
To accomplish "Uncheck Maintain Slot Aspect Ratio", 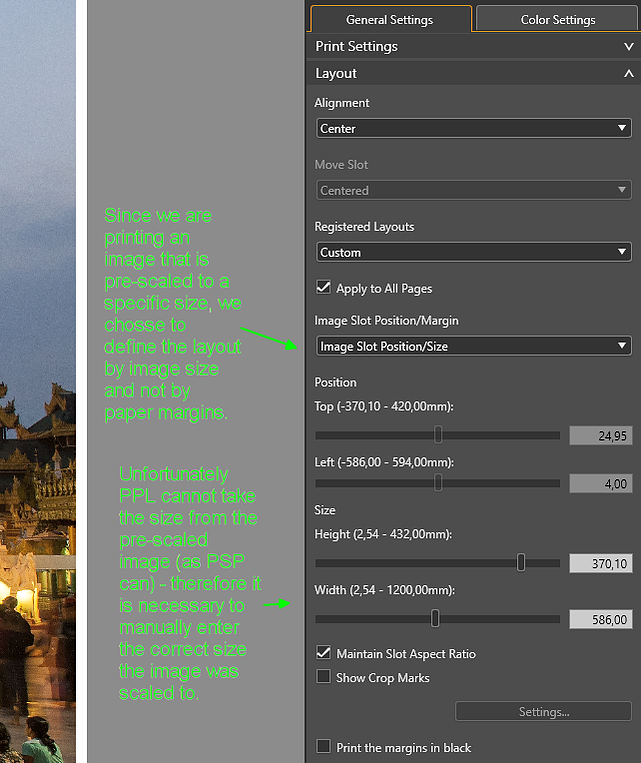I will [324, 653].
